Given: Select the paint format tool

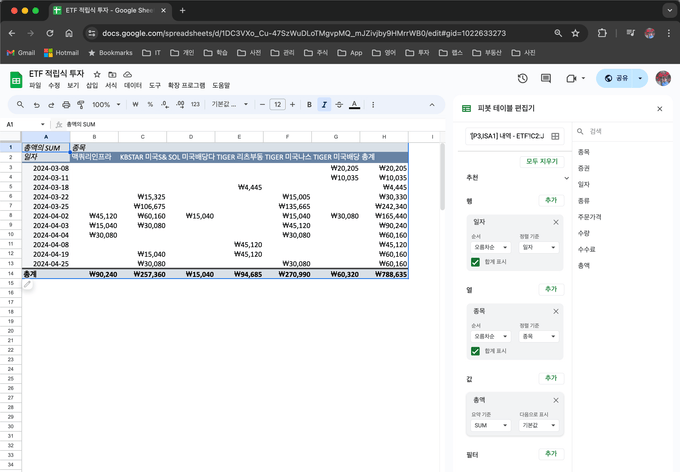Looking at the screenshot, I should point(81,105).
